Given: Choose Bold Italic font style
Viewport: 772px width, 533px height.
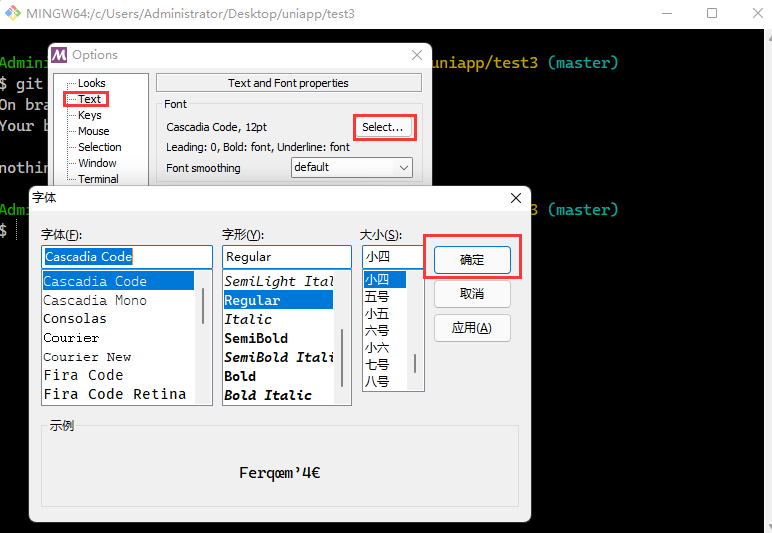Looking at the screenshot, I should 278,395.
